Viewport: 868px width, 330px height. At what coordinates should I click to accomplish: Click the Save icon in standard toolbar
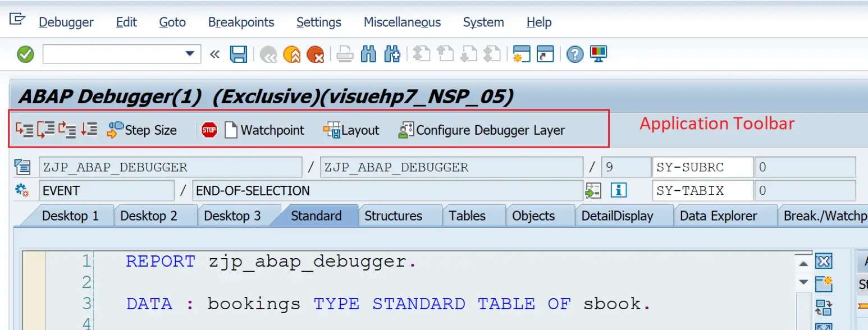(238, 54)
